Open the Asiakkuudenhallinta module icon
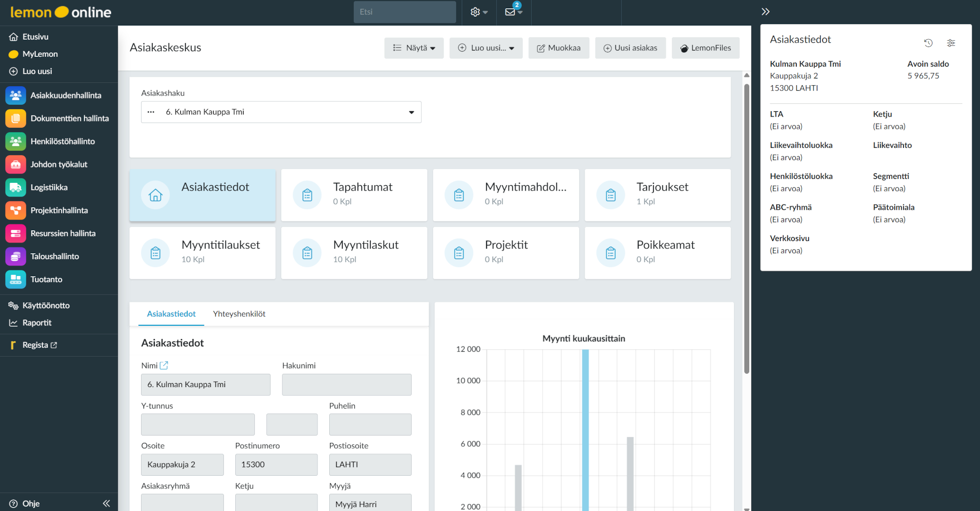This screenshot has height=511, width=980. click(15, 95)
